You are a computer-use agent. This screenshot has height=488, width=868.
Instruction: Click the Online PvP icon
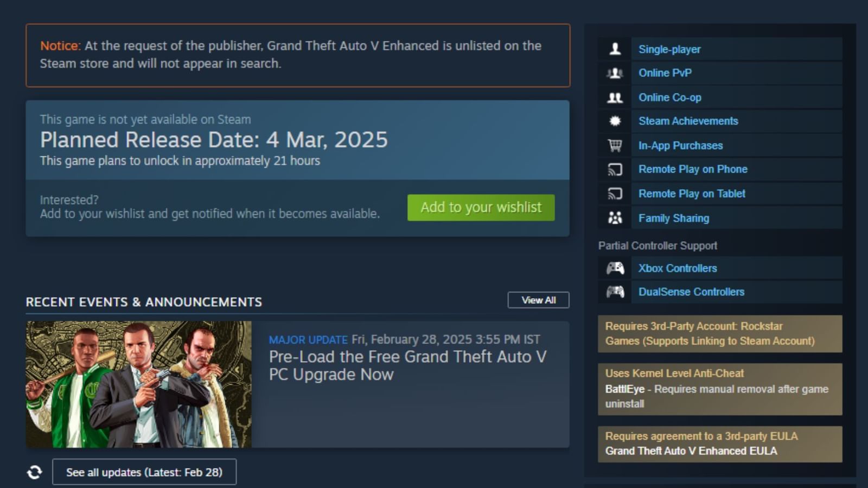(615, 73)
